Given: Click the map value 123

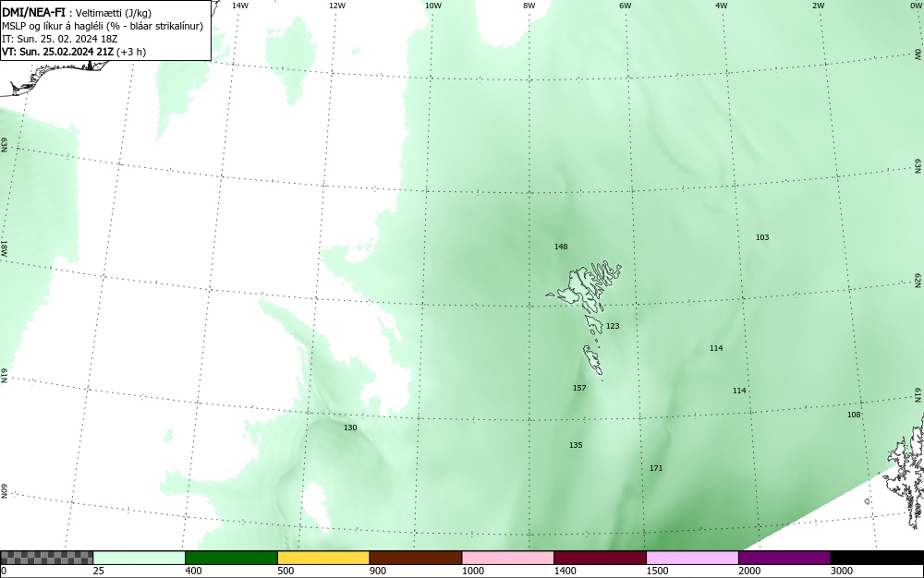Looking at the screenshot, I should [613, 326].
